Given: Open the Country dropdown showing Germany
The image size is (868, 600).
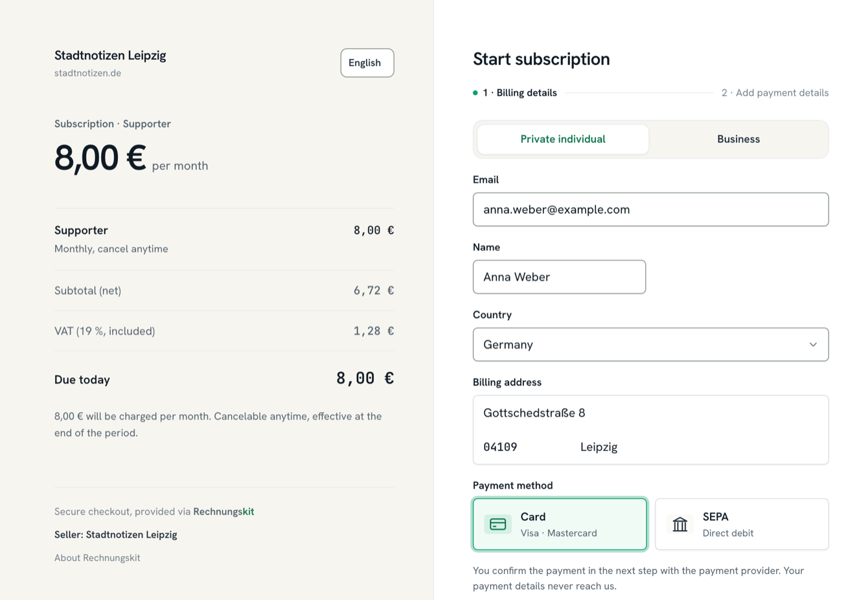Looking at the screenshot, I should pyautogui.click(x=650, y=345).
